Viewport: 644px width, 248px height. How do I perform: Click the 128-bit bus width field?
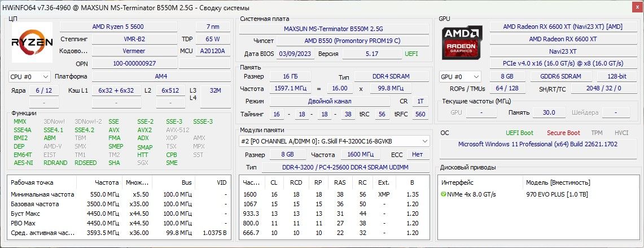[616, 76]
